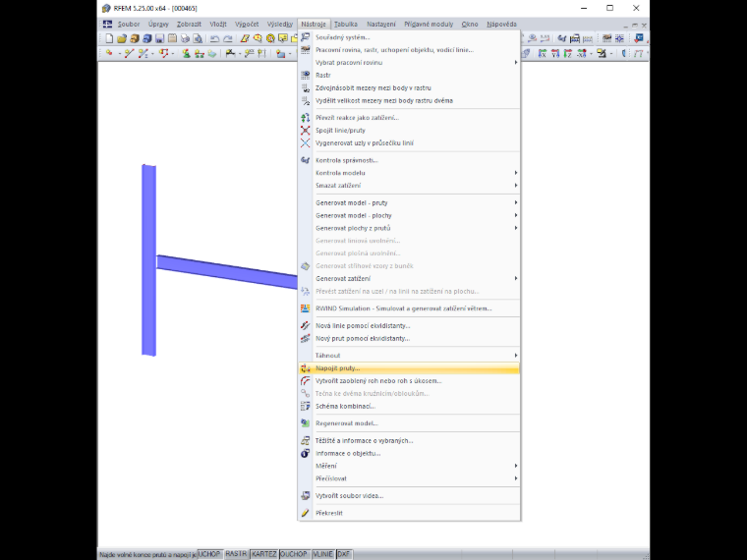Viewport: 747px width, 560px height.
Task: Click the print toolbar icon
Action: (185, 38)
